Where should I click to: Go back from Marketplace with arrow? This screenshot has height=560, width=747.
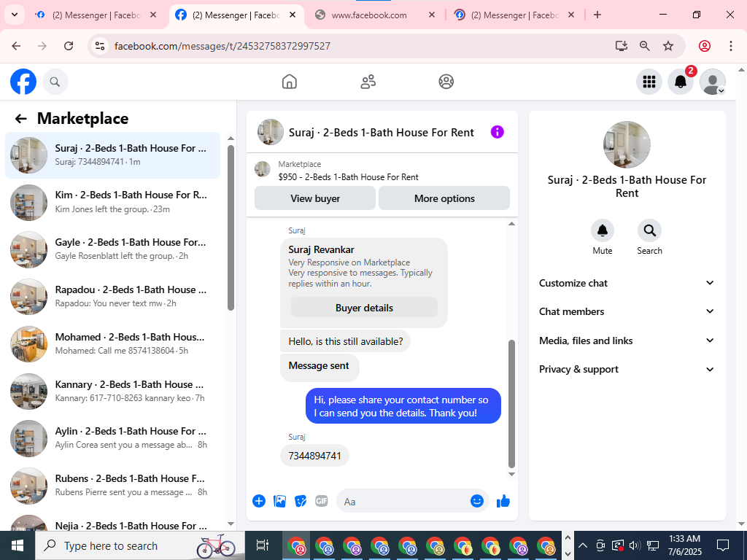pyautogui.click(x=20, y=119)
